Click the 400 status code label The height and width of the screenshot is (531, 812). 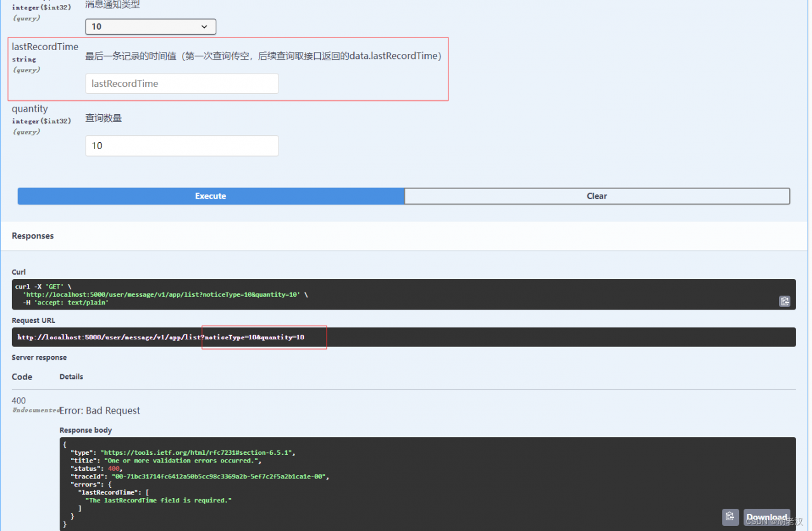[18, 400]
